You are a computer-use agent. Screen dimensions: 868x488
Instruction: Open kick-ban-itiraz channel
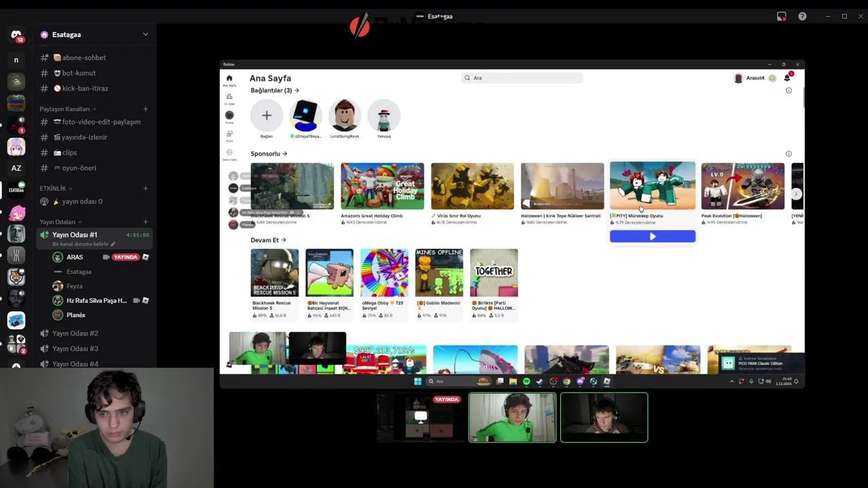pos(94,89)
